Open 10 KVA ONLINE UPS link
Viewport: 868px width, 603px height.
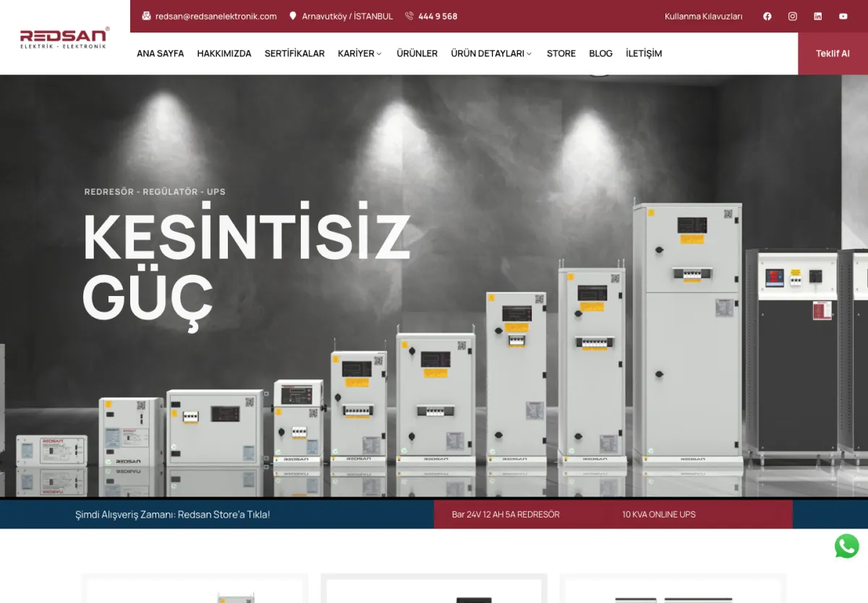(x=659, y=515)
